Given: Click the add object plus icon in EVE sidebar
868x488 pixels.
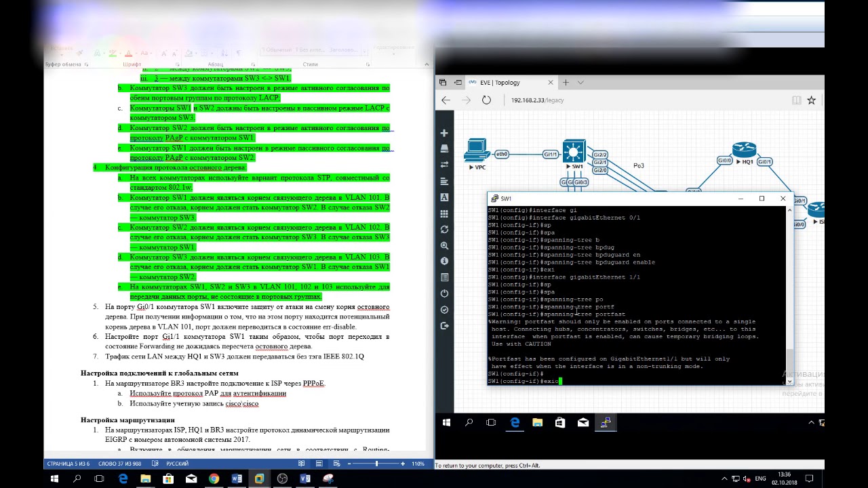Looking at the screenshot, I should (444, 133).
